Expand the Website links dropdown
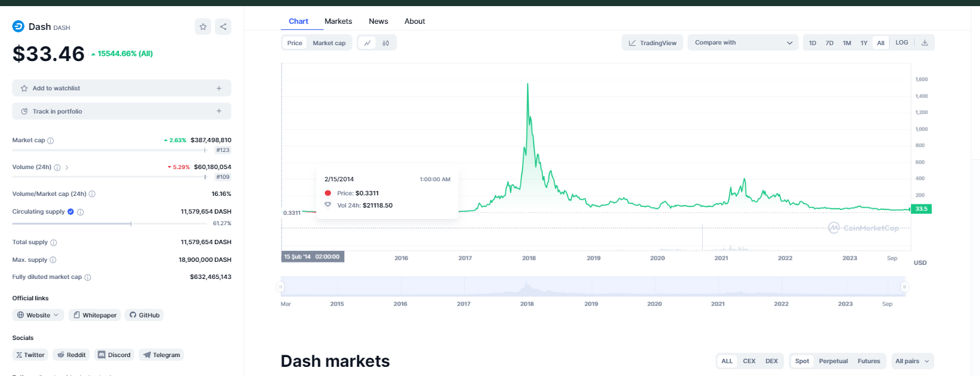Screen dimensions: 980x376 [38, 316]
